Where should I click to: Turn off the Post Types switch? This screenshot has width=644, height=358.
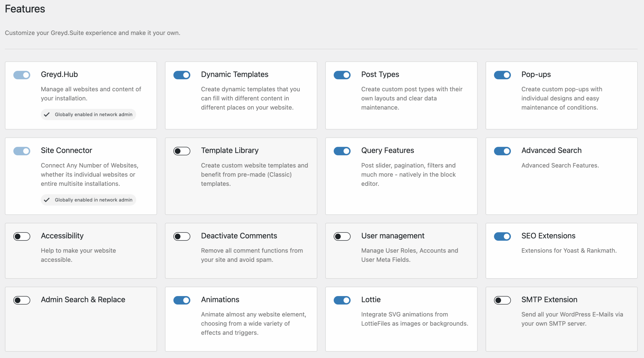(x=342, y=75)
